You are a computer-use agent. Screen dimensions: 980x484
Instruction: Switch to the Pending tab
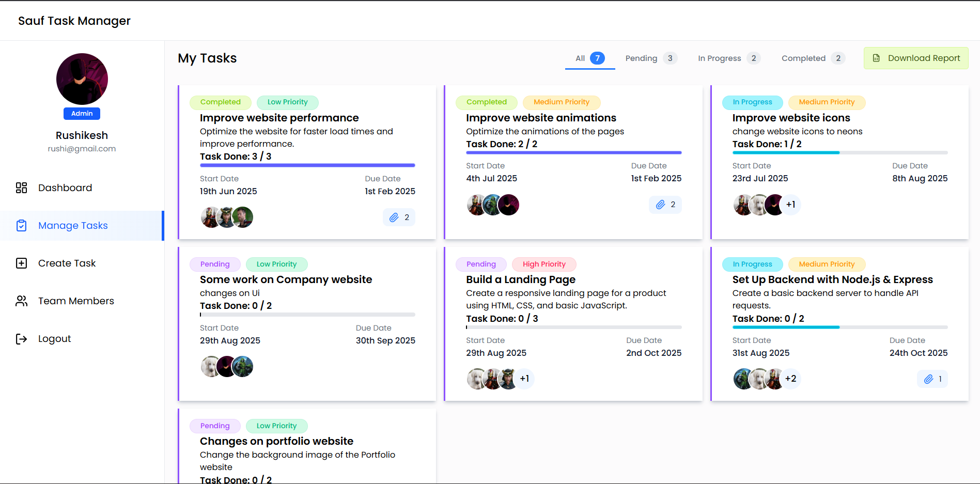[x=642, y=58]
